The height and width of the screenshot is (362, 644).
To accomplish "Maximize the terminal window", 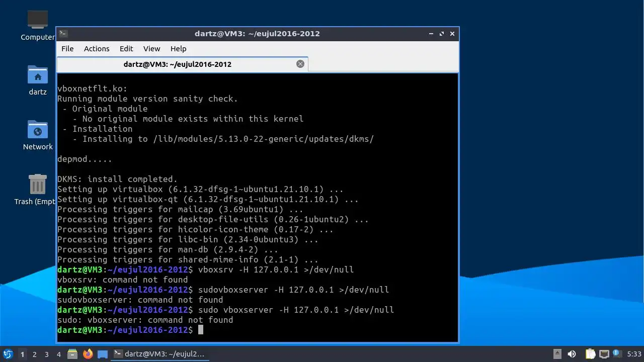I will coord(442,34).
